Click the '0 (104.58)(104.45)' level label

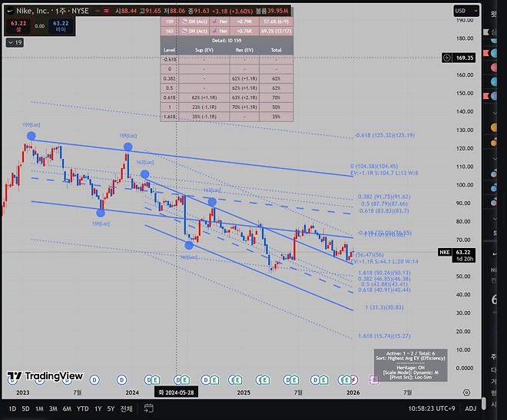(374, 167)
